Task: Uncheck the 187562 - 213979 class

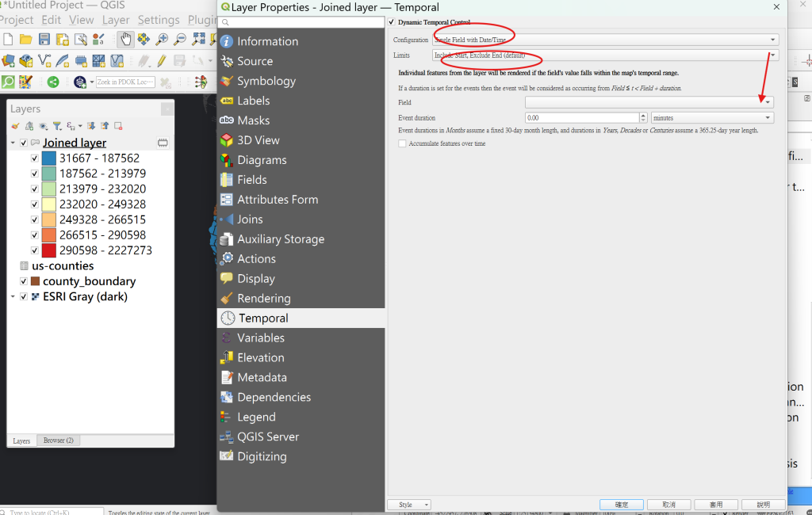Action: 35,174
